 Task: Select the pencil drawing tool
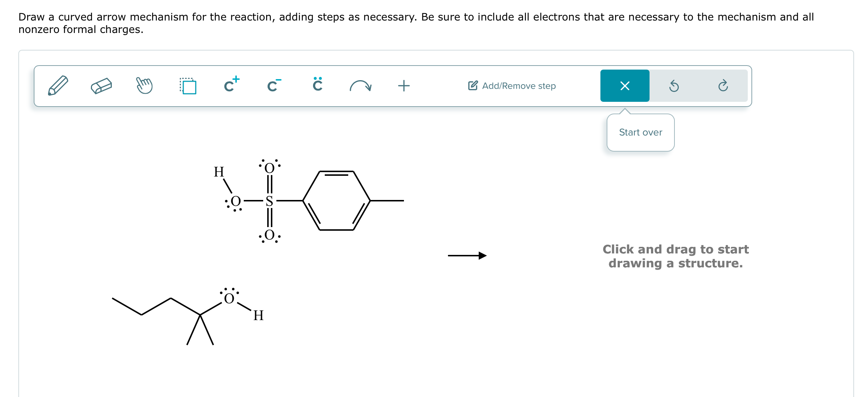coord(58,85)
